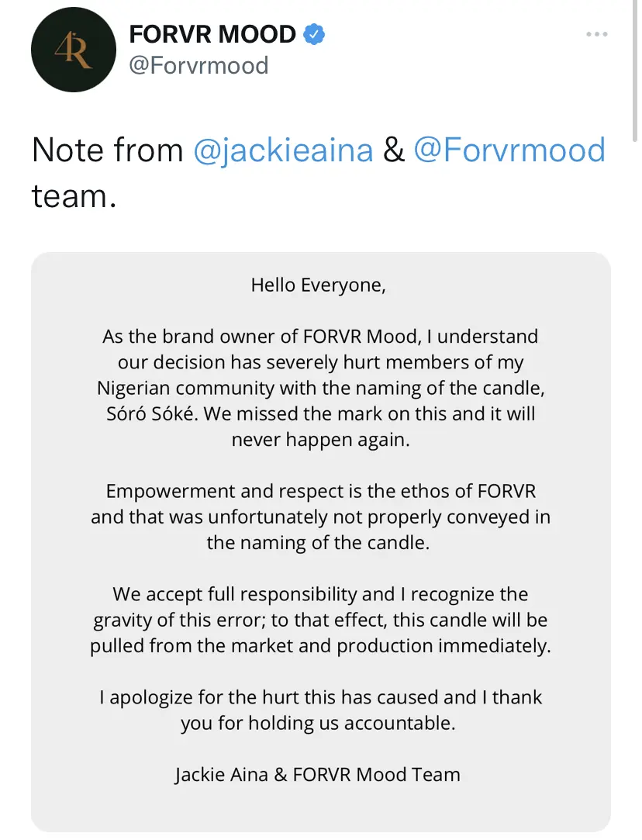Click the ampersand between the two mentions
The image size is (642, 840).
393,150
